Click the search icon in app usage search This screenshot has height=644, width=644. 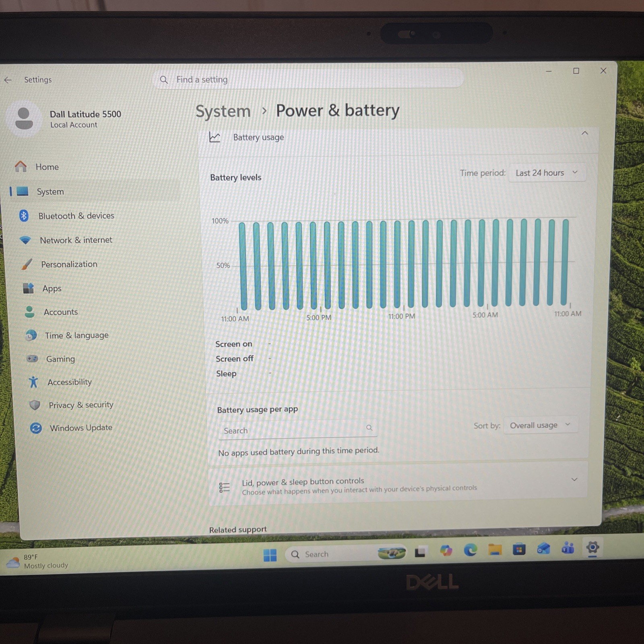click(369, 427)
